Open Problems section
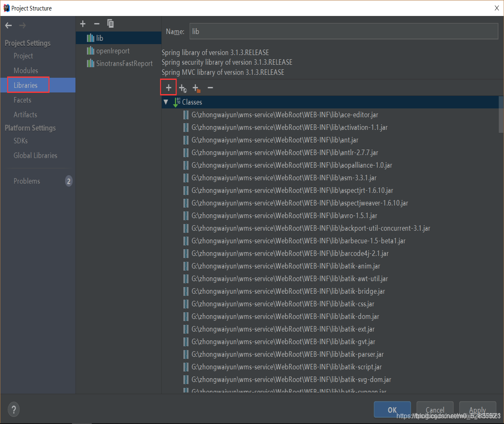The image size is (504, 424). click(27, 181)
